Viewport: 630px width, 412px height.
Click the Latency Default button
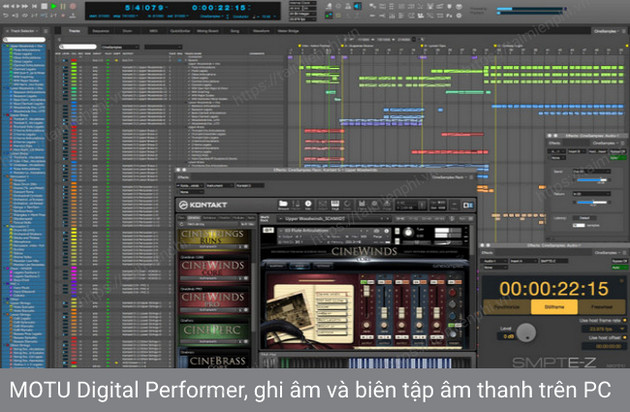pyautogui.click(x=584, y=218)
